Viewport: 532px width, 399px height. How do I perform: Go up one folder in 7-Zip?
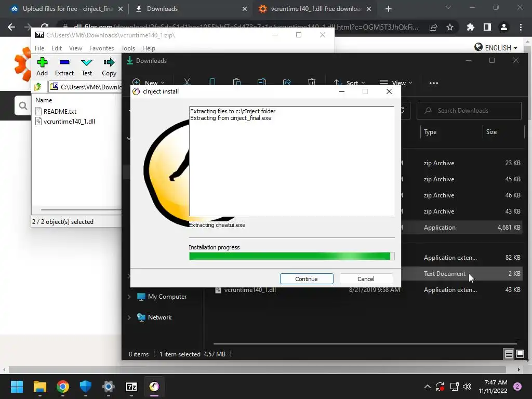coord(38,87)
